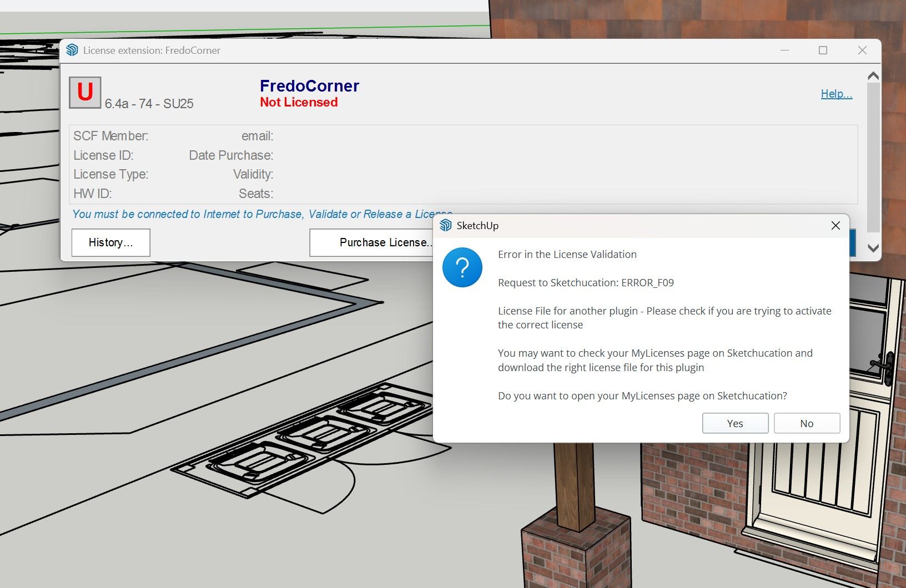Minimize the License extension window

click(784, 50)
